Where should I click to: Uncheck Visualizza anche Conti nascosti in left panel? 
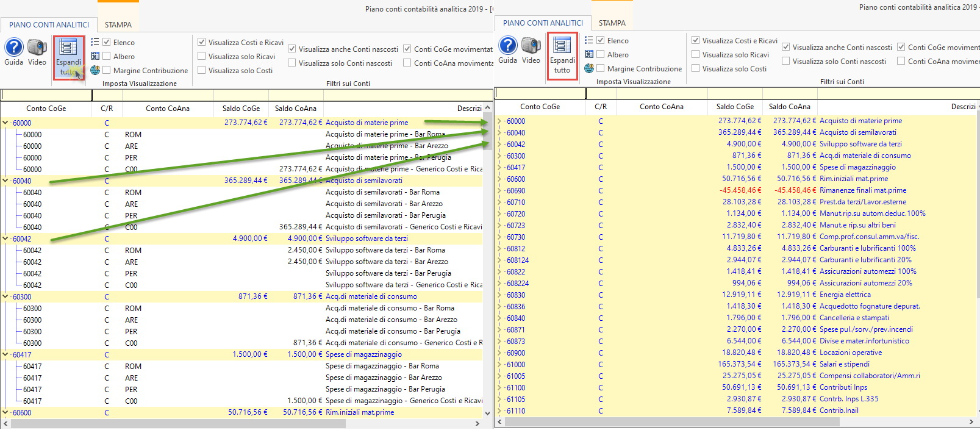coord(292,49)
